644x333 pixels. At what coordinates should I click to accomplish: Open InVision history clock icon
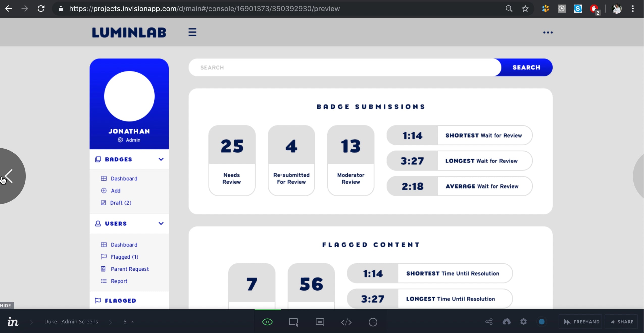373,322
